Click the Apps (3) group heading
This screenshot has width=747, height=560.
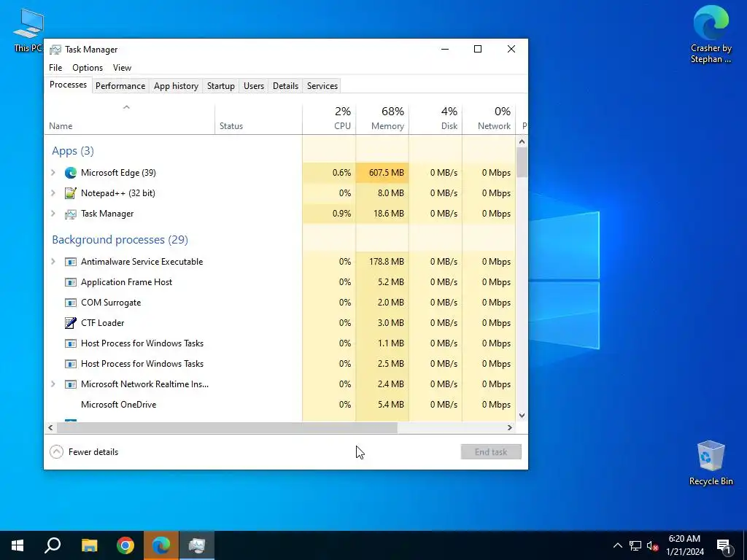tap(73, 151)
